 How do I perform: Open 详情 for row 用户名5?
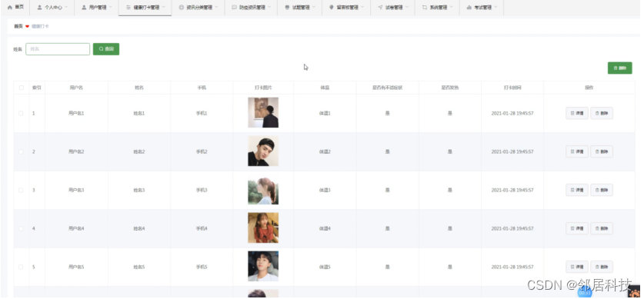tap(577, 267)
